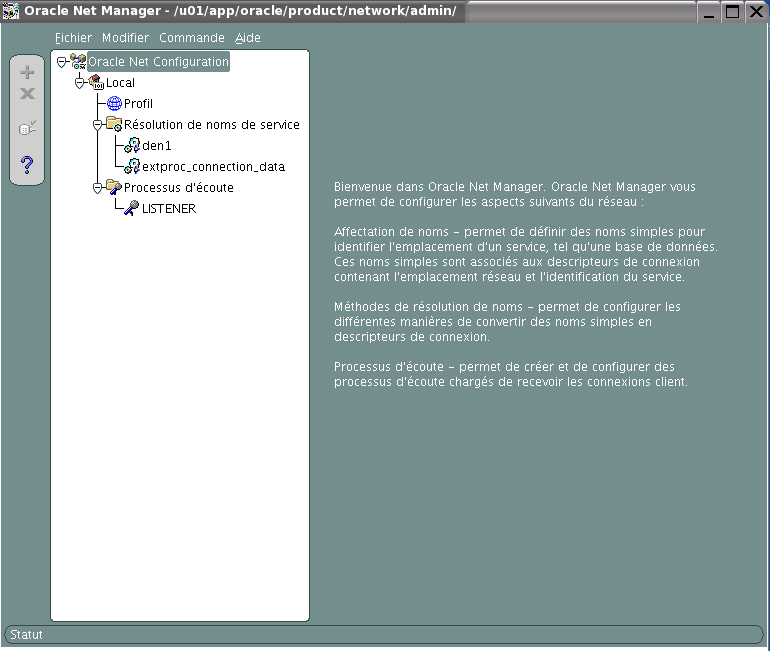Maximize the Oracle Net Manager window
Screen dimensions: 770x651
click(732, 11)
